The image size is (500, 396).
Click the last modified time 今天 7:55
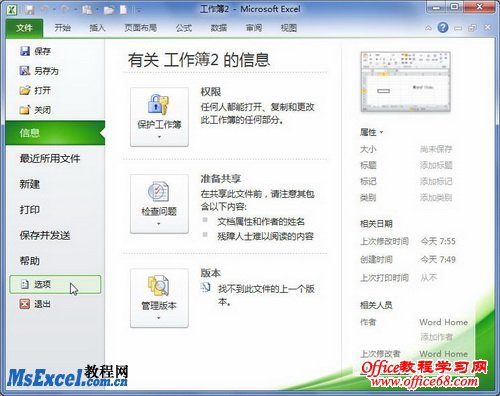point(438,241)
